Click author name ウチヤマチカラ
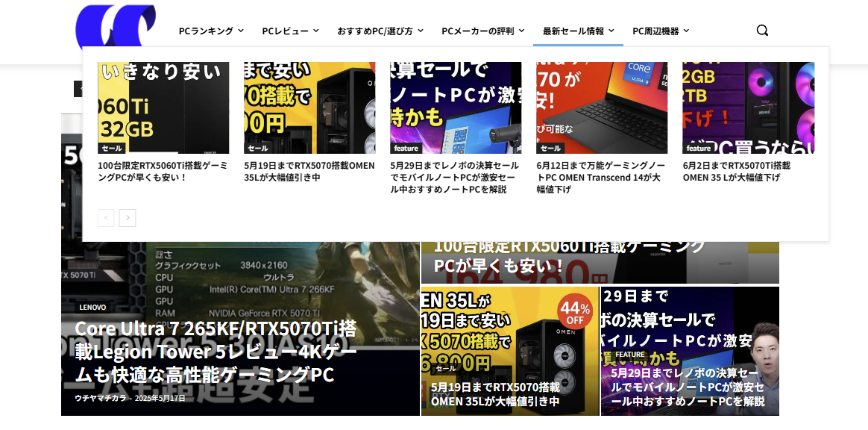 click(x=101, y=398)
